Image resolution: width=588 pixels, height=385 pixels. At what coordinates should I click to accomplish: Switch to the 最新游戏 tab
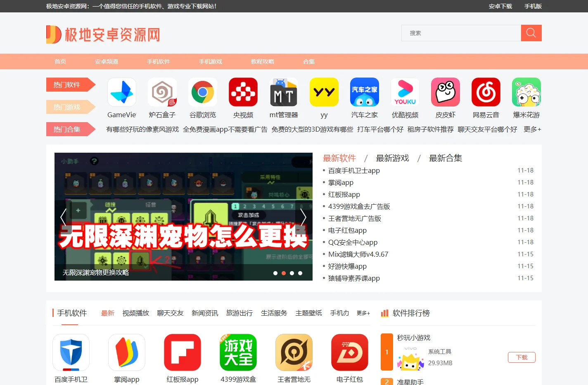tap(392, 158)
